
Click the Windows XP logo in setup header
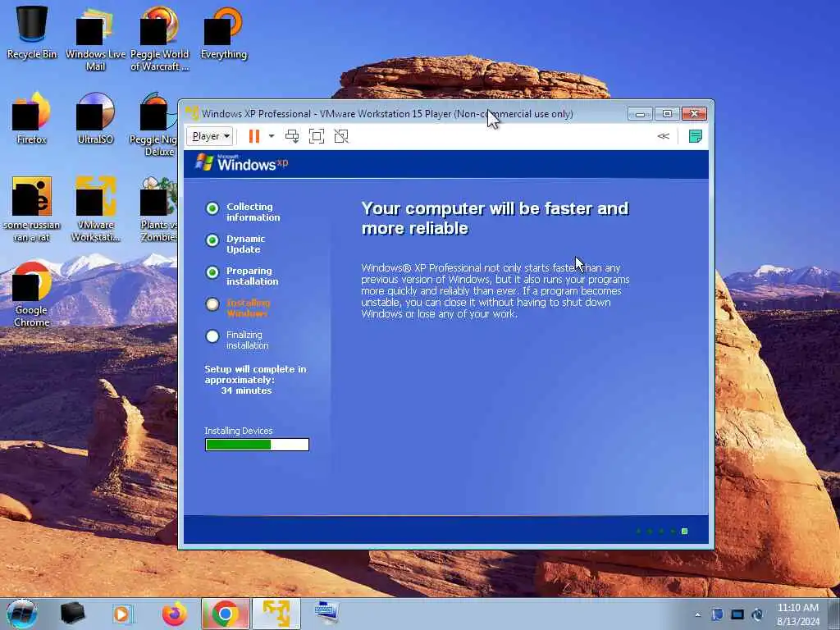point(242,162)
